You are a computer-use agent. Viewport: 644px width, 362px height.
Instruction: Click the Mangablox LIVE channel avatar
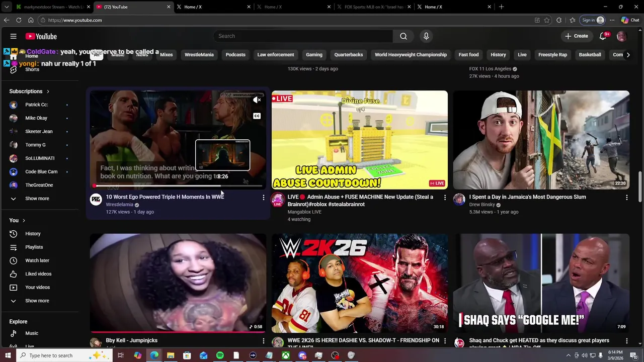coord(277,200)
